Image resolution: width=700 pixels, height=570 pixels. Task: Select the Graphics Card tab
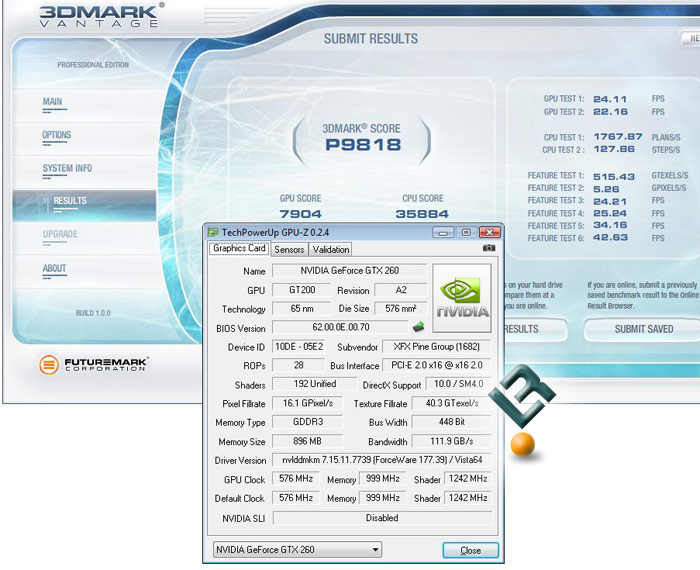239,248
